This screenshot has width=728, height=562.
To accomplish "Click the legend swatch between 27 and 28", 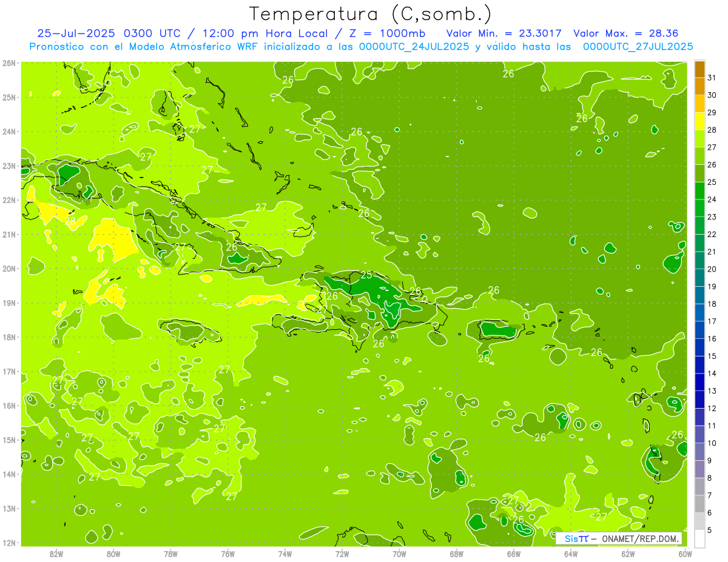I will [699, 139].
